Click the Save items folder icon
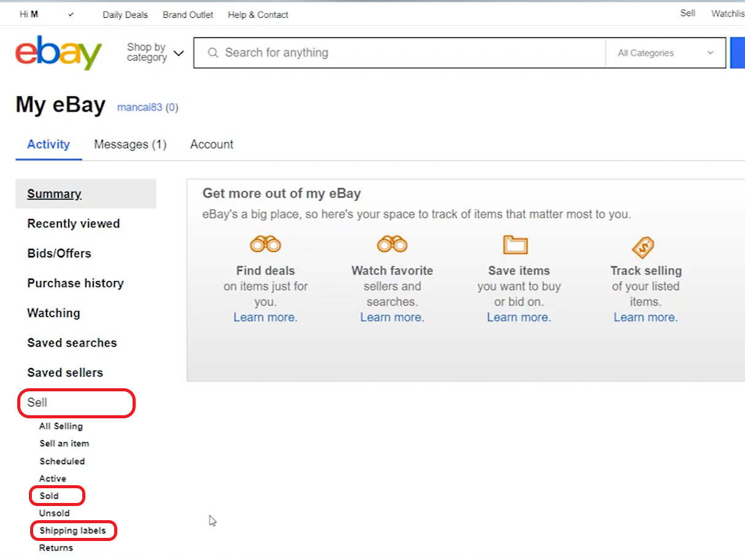745x560 pixels. pyautogui.click(x=515, y=245)
